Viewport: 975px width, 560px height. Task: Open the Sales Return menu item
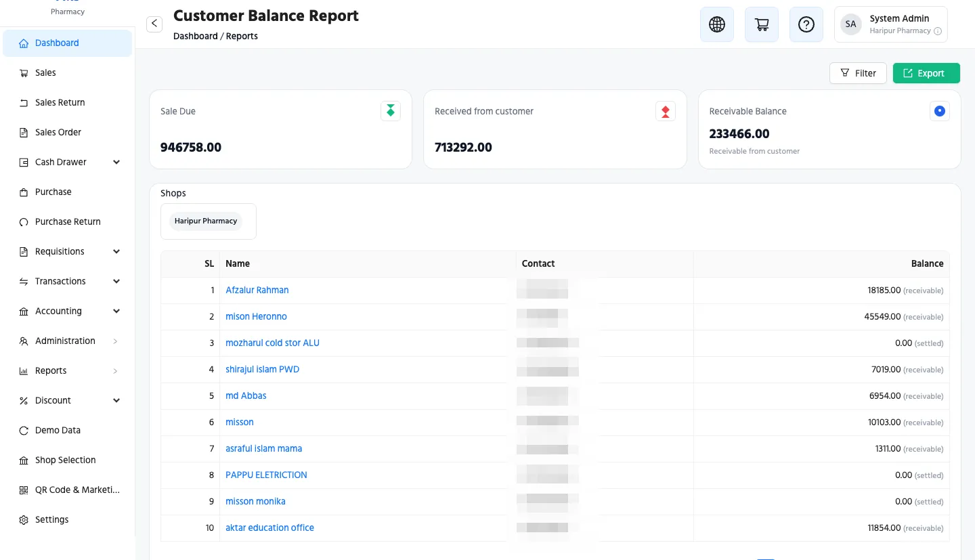[x=67, y=103]
